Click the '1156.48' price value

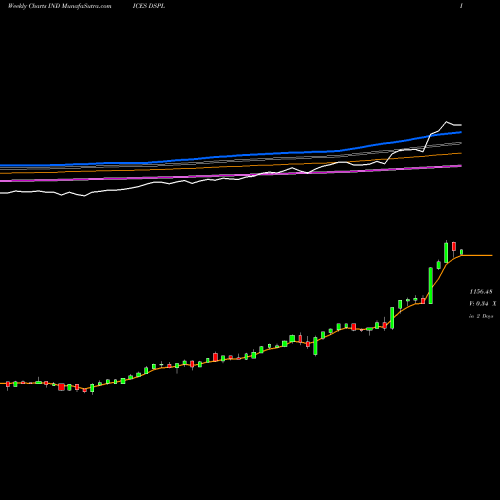click(x=481, y=292)
